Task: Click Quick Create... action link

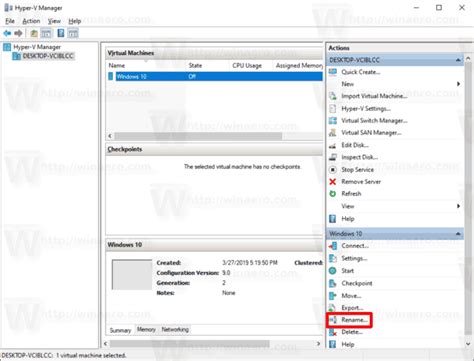Action: pyautogui.click(x=361, y=72)
